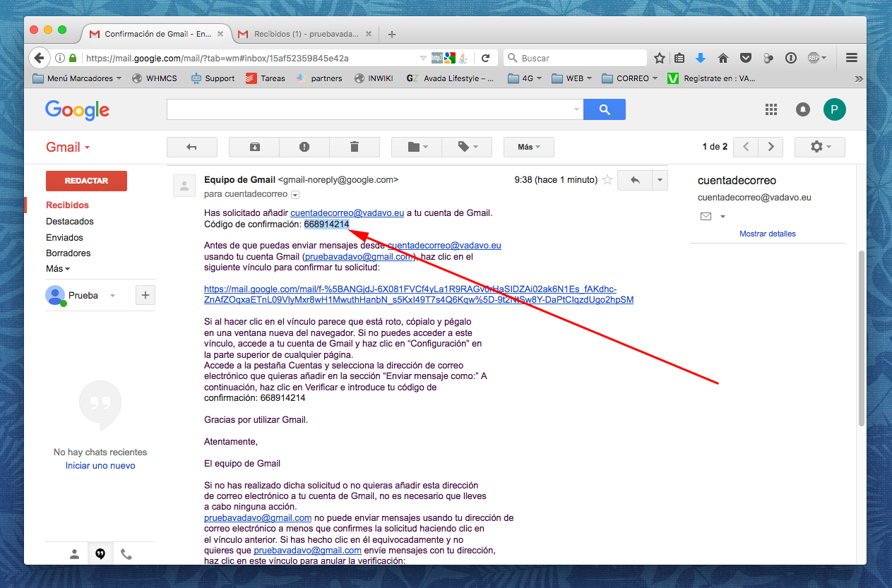The image size is (892, 588).
Task: Open the Adblock Plus ABP menu
Action: click(x=816, y=58)
